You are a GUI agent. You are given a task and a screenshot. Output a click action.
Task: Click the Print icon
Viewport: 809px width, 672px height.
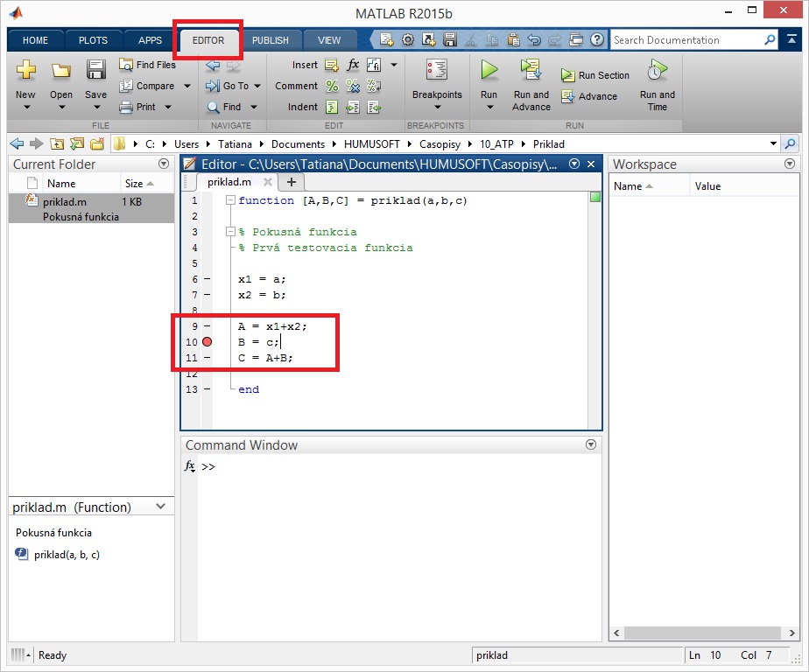tap(126, 107)
